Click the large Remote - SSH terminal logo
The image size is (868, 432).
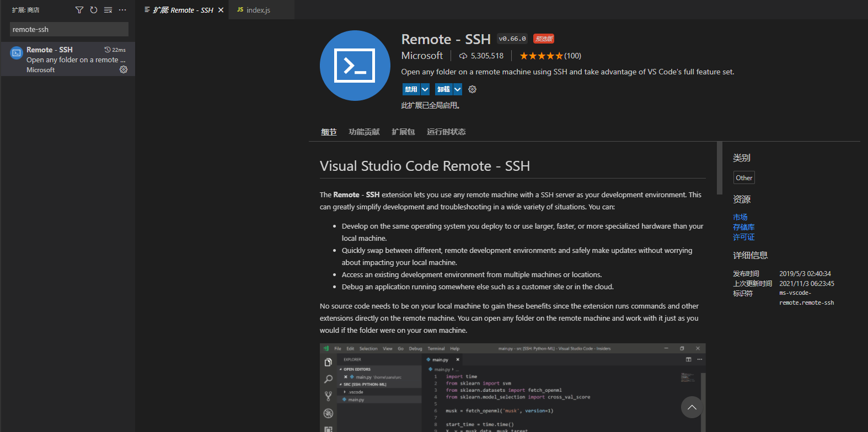pyautogui.click(x=355, y=66)
